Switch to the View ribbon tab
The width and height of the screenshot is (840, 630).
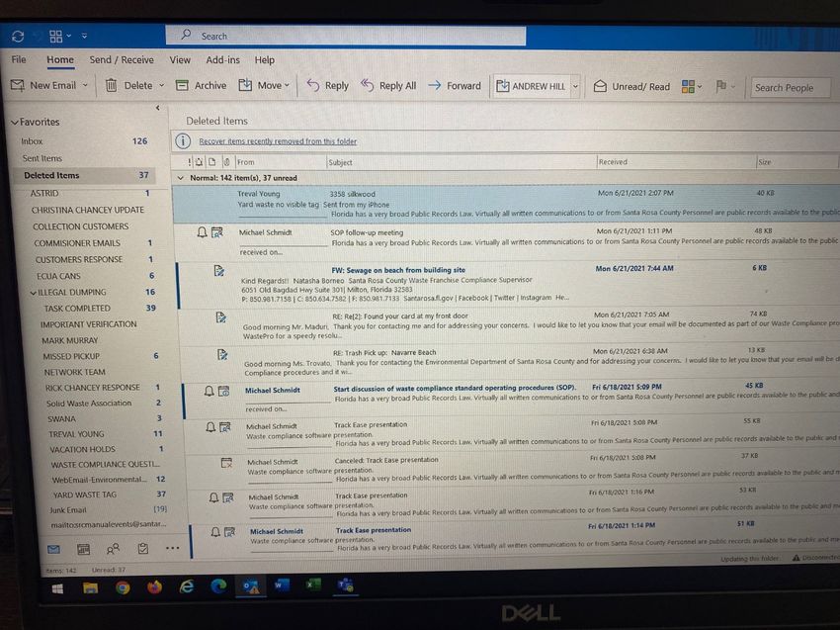[180, 60]
